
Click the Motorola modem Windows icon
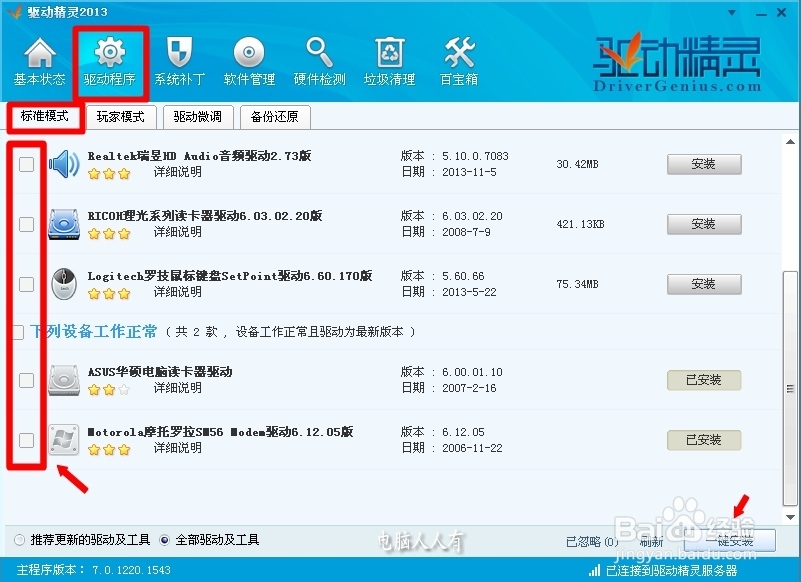64,440
